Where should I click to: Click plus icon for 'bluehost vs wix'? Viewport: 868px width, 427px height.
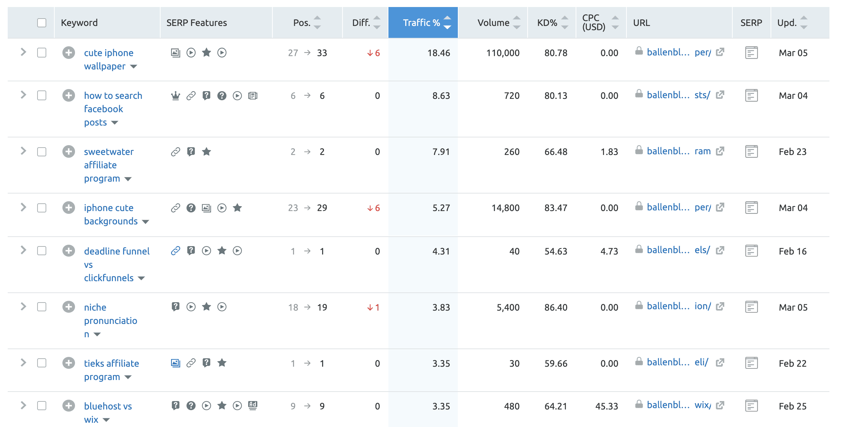(x=69, y=406)
